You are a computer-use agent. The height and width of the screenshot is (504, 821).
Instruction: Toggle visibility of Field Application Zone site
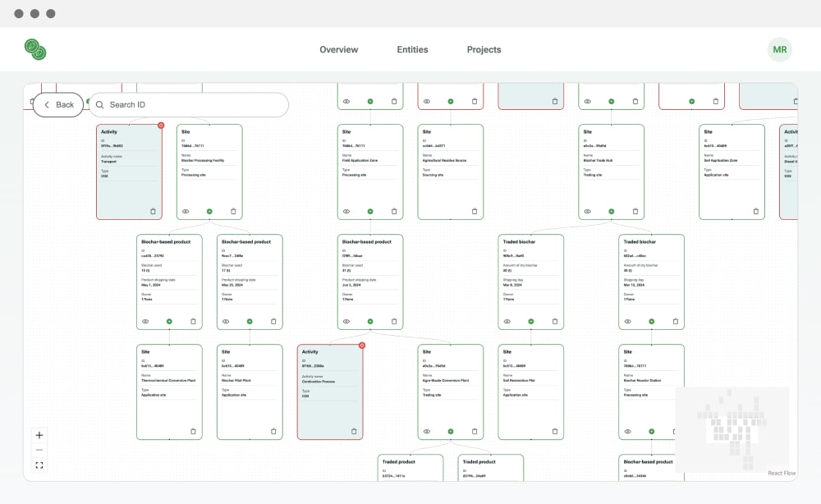coord(346,212)
